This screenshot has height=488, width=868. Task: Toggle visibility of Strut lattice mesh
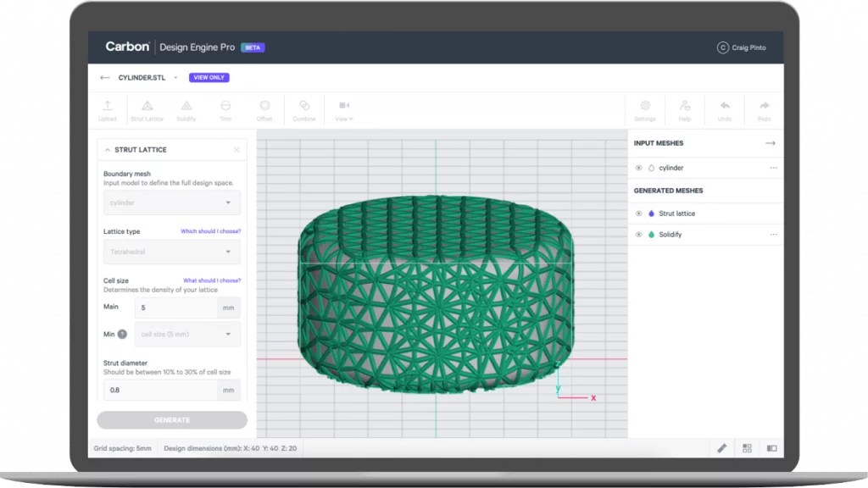(639, 213)
